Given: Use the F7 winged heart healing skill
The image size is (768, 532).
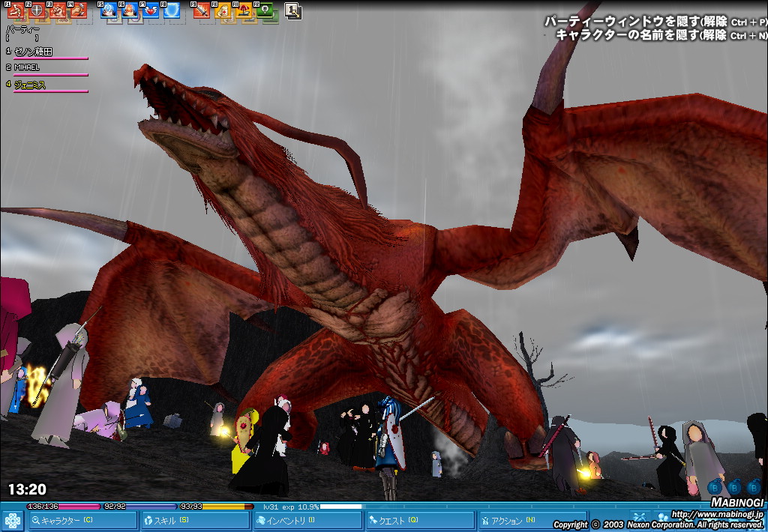Looking at the screenshot, I should tap(151, 10).
